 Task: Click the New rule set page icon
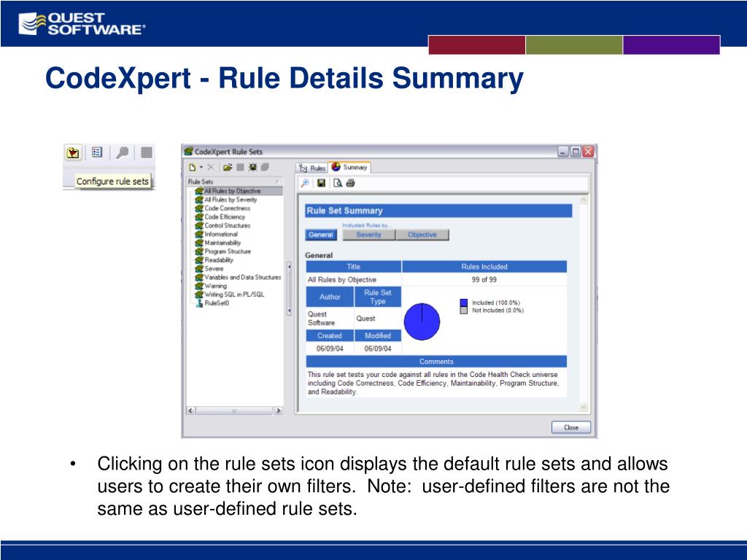click(193, 167)
